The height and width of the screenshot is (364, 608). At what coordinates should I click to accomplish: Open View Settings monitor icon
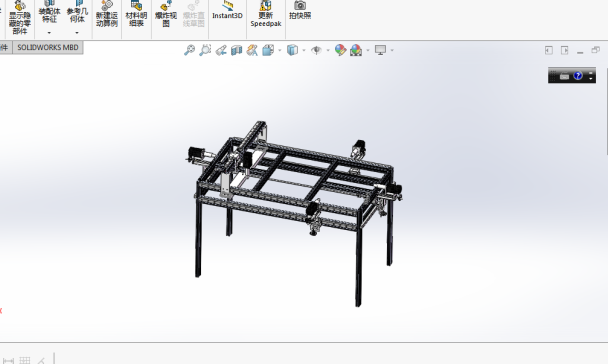point(380,50)
